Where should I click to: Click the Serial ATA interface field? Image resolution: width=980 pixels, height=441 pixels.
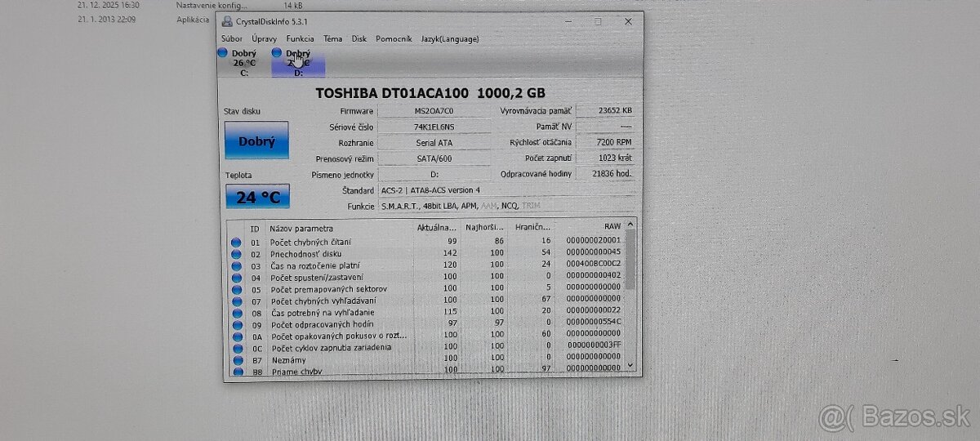coord(434,142)
